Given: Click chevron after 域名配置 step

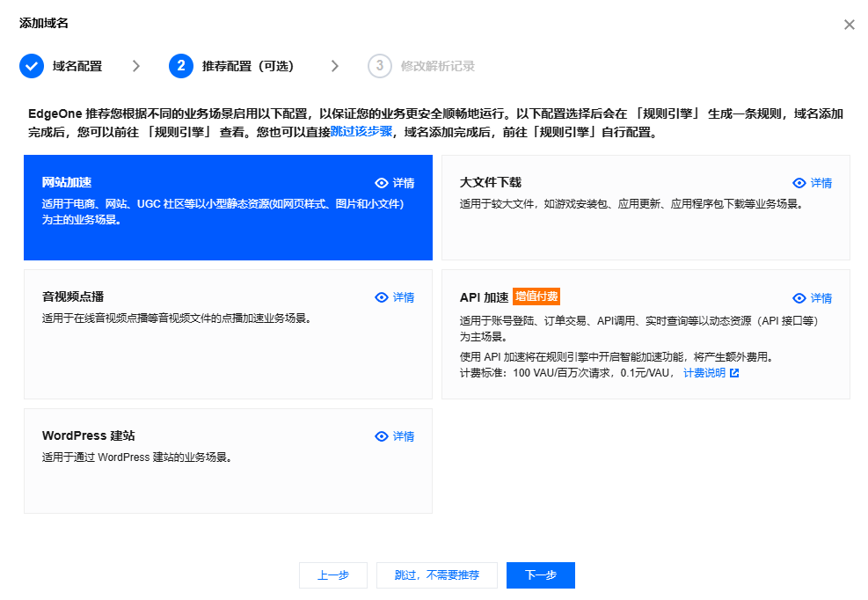Looking at the screenshot, I should tap(136, 66).
